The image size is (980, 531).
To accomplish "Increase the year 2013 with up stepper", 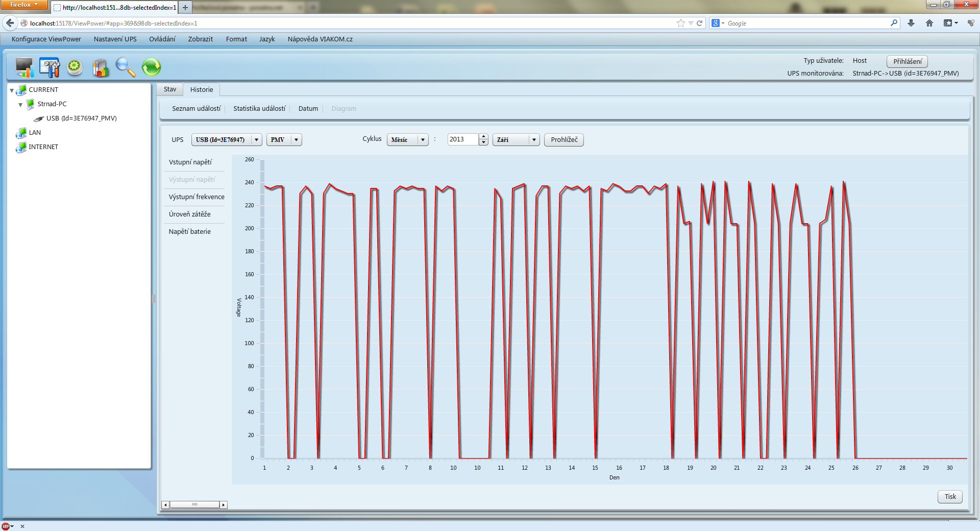I will (483, 136).
